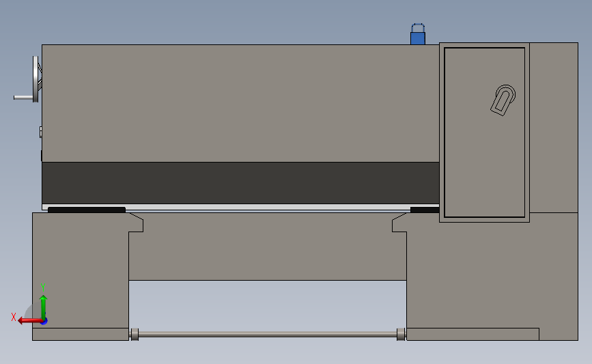The image size is (592, 364).
Task: Click the red X axis arrow of the triad
Action: click(29, 321)
